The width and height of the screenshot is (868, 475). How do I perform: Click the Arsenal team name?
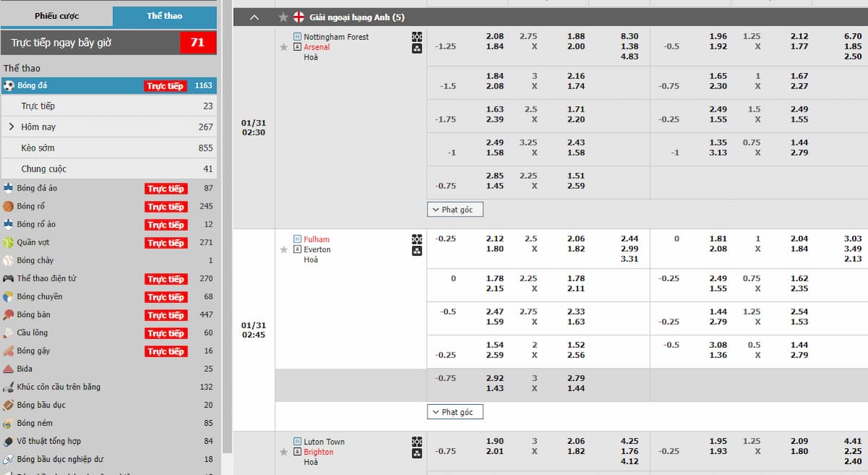[x=317, y=47]
